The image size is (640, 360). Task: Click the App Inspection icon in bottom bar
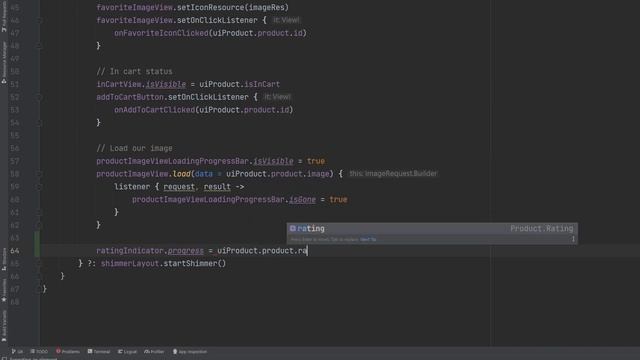coord(175,351)
